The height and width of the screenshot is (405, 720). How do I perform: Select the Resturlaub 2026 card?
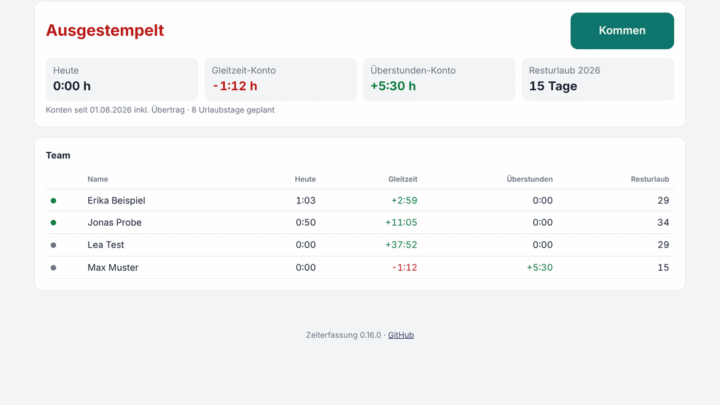coord(598,79)
